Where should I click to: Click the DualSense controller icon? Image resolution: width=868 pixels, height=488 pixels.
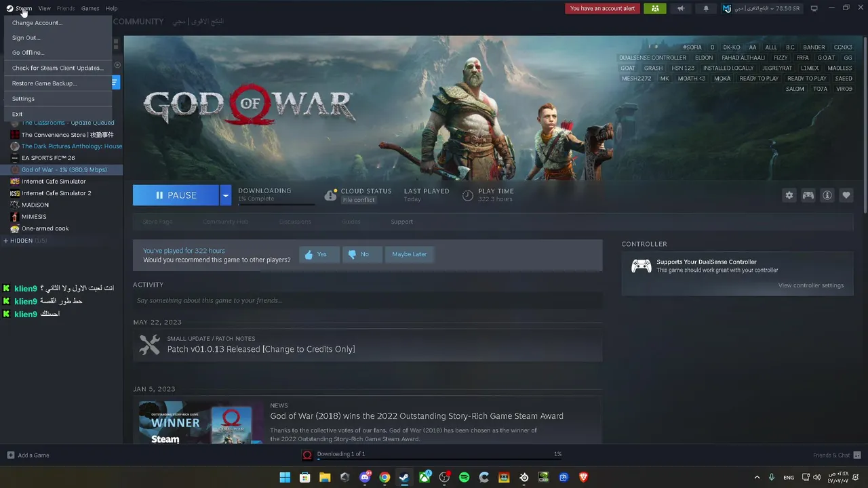[x=642, y=266]
